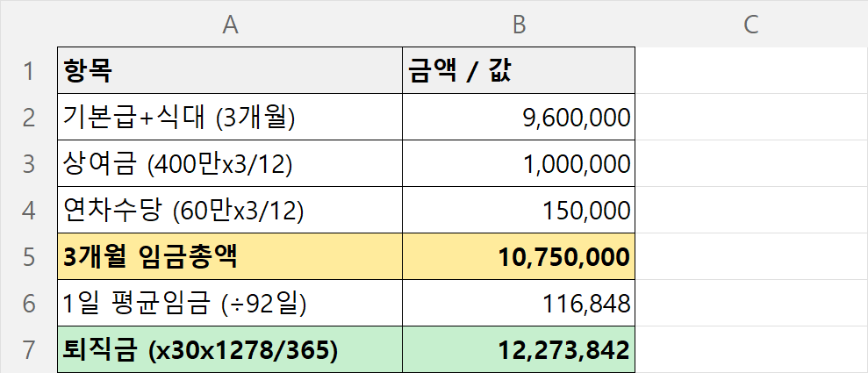Click the severance value 12,273,842
The height and width of the screenshot is (373, 868).
[x=519, y=349]
